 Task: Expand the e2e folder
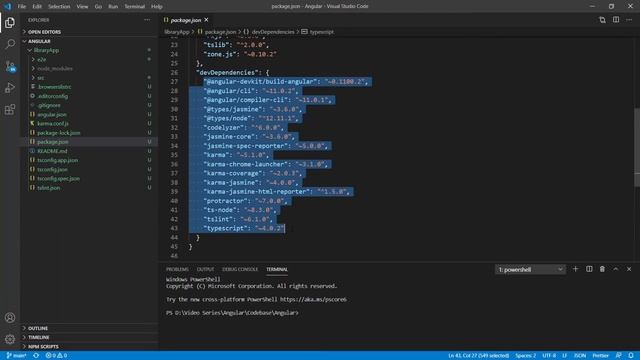[x=89, y=60]
